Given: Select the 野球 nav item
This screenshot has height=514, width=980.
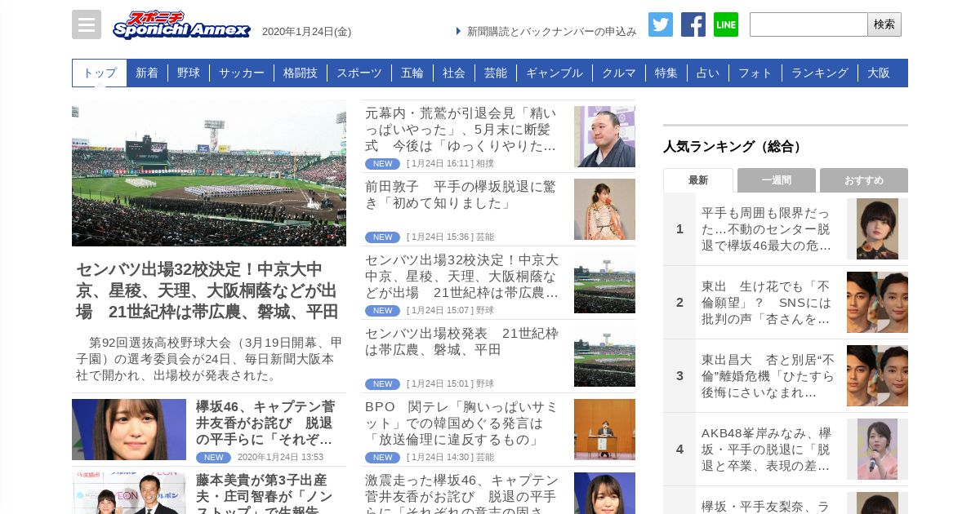Looking at the screenshot, I should (189, 73).
